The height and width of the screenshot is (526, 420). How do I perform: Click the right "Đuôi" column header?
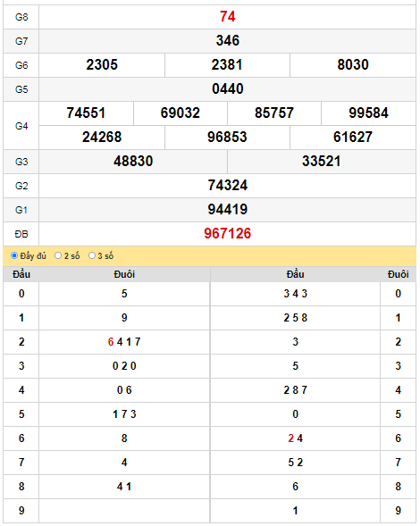[398, 274]
